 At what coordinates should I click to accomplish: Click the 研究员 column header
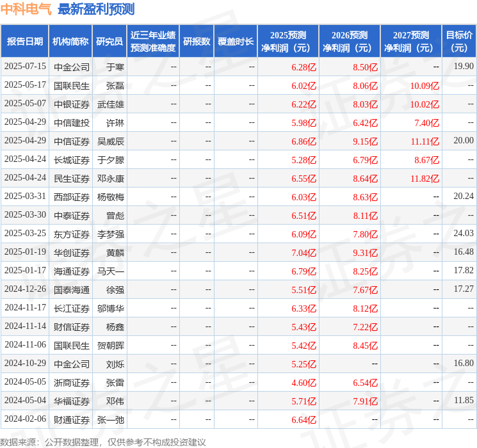[x=109, y=42]
